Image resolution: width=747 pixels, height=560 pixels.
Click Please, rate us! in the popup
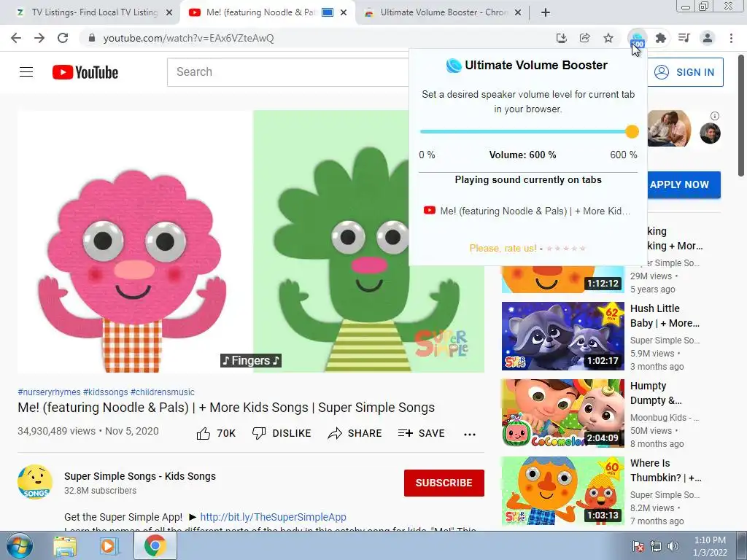tap(503, 248)
